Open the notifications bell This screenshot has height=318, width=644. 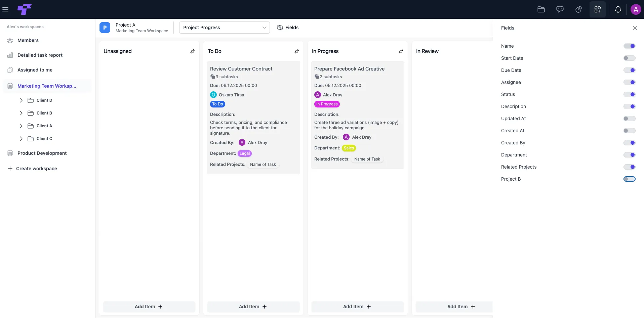[x=618, y=9]
